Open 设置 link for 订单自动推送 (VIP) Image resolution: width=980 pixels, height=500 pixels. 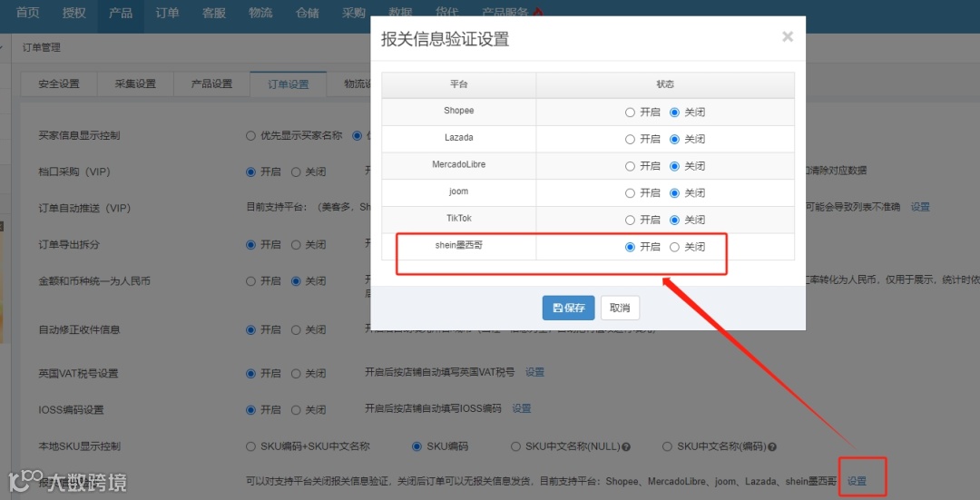[x=920, y=207]
